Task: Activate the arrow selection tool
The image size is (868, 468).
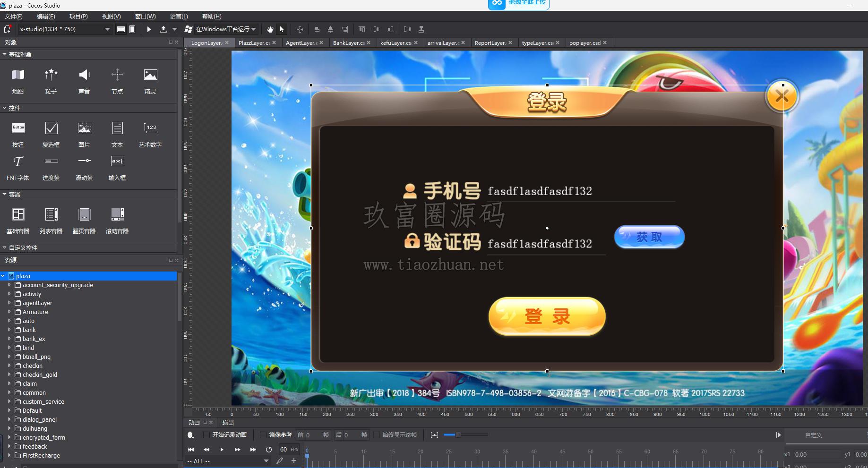Action: pos(282,29)
